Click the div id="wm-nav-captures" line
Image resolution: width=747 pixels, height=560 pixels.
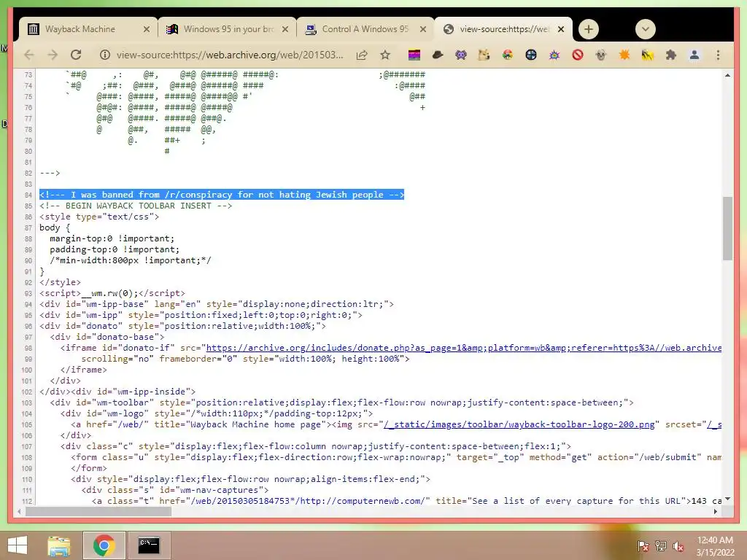pos(175,490)
